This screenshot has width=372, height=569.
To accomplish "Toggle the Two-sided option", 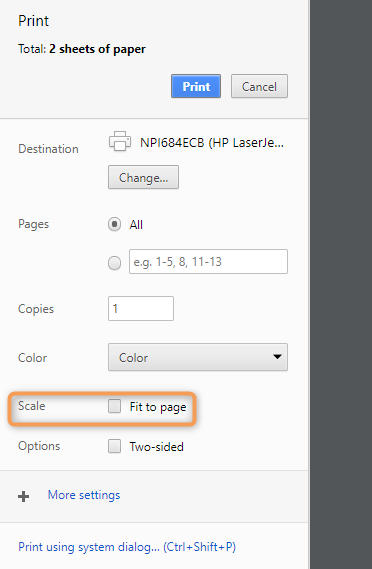I will (114, 446).
